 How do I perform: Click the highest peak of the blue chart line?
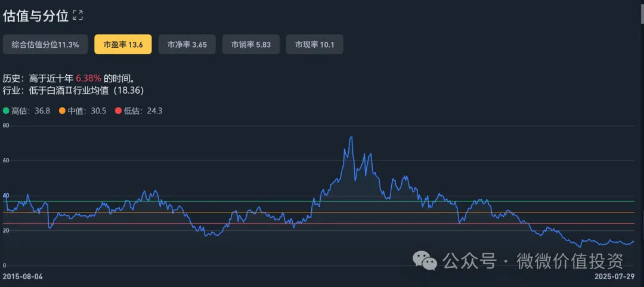pos(351,137)
